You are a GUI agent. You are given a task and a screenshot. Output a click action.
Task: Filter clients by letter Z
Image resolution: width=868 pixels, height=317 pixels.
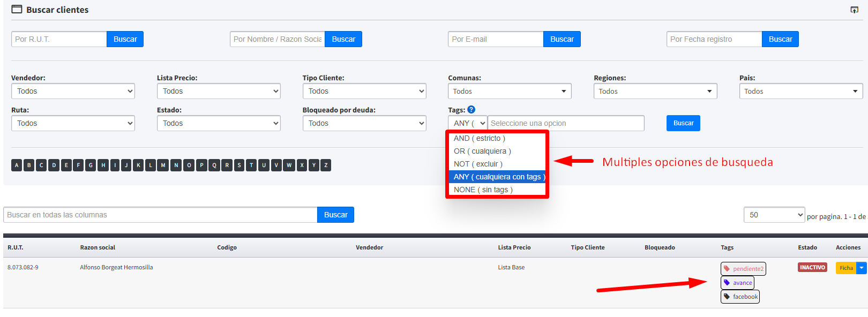click(325, 165)
